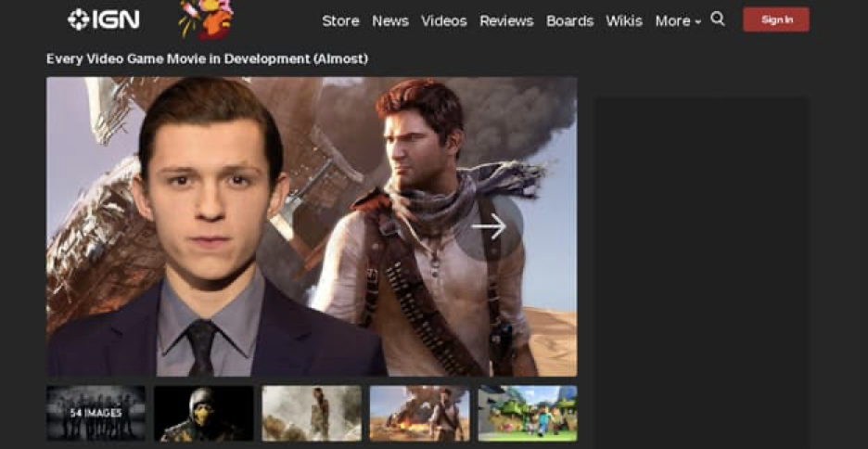Click the IGN logo

pyautogui.click(x=104, y=19)
